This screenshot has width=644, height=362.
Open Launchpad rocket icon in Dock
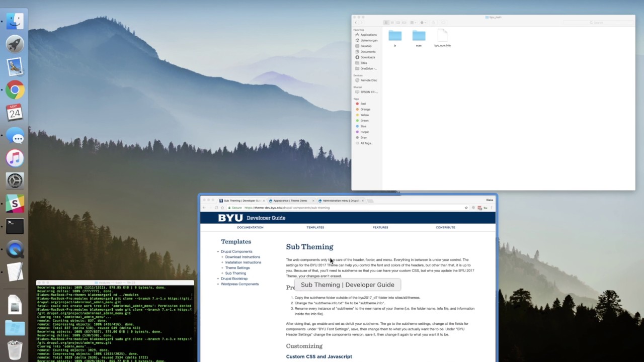click(15, 44)
